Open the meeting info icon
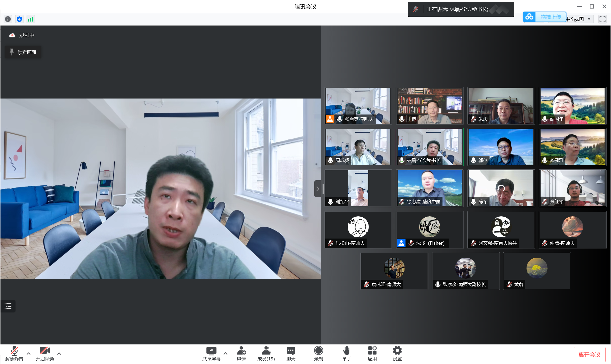 tap(8, 19)
